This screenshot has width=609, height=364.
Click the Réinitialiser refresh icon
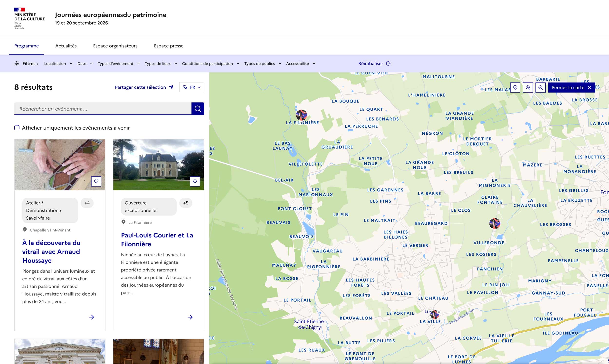(x=388, y=64)
